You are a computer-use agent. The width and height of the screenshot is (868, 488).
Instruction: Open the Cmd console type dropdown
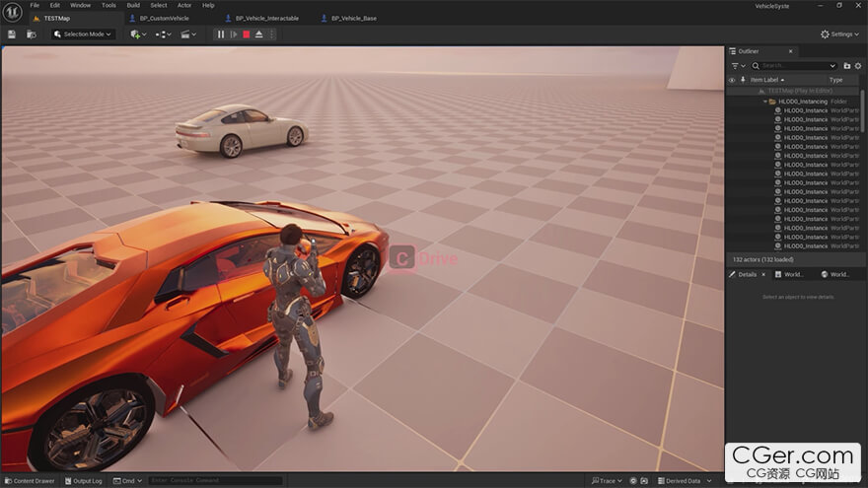[128, 481]
